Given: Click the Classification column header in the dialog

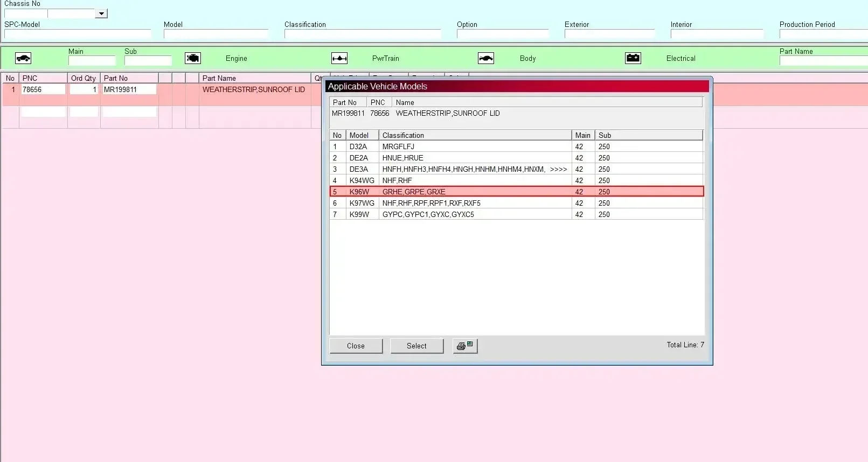Looking at the screenshot, I should pos(474,135).
